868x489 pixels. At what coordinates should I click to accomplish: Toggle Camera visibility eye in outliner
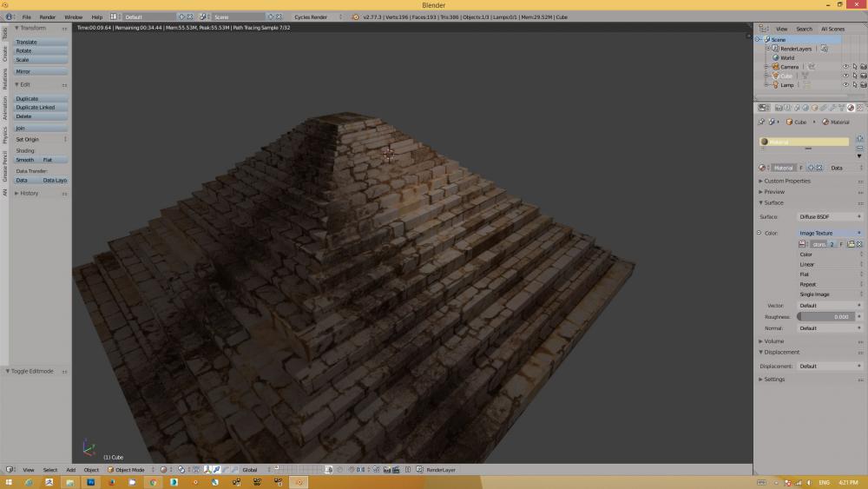click(x=845, y=67)
